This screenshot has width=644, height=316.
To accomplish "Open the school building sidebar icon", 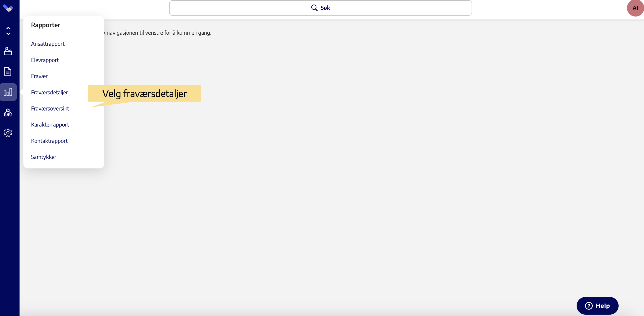I will [8, 112].
